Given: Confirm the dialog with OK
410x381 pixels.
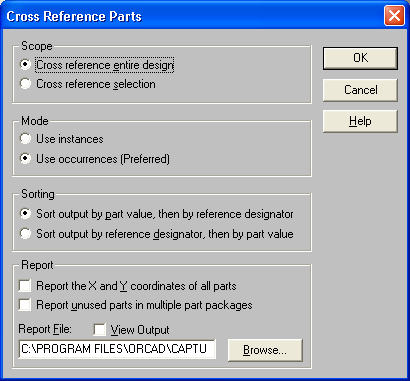Looking at the screenshot, I should 360,58.
